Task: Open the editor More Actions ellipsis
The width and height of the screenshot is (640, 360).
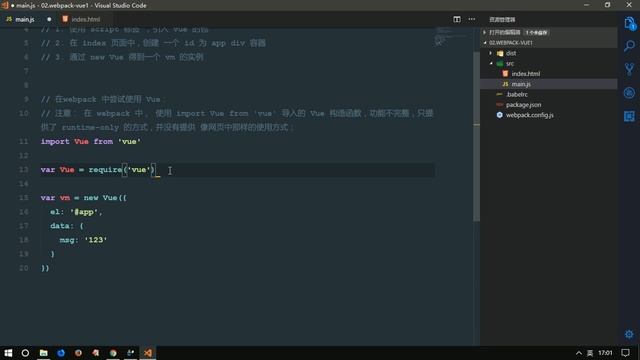Action: [472, 19]
